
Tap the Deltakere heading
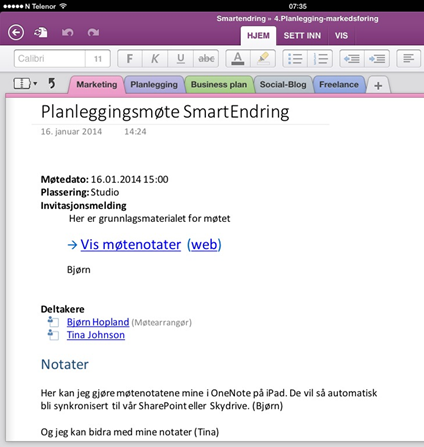pos(62,309)
